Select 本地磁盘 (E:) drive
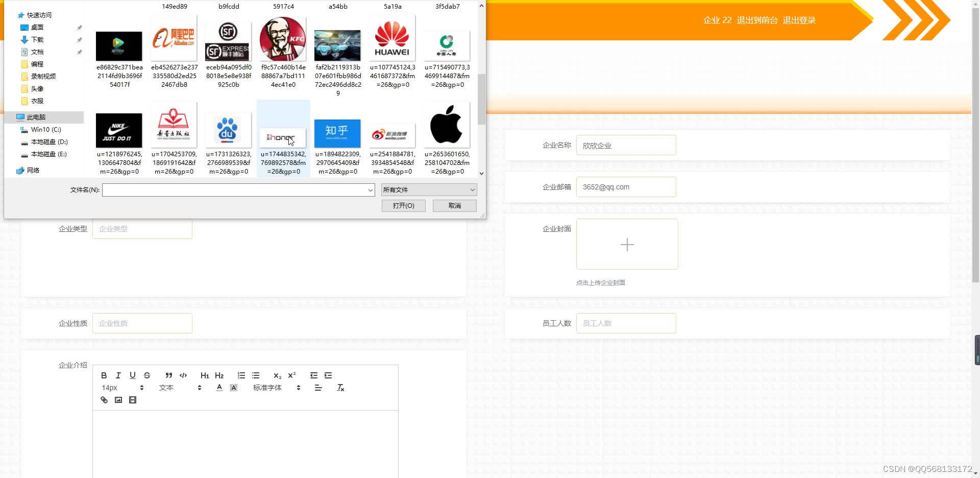Screen dimensions: 980x478 (48, 154)
